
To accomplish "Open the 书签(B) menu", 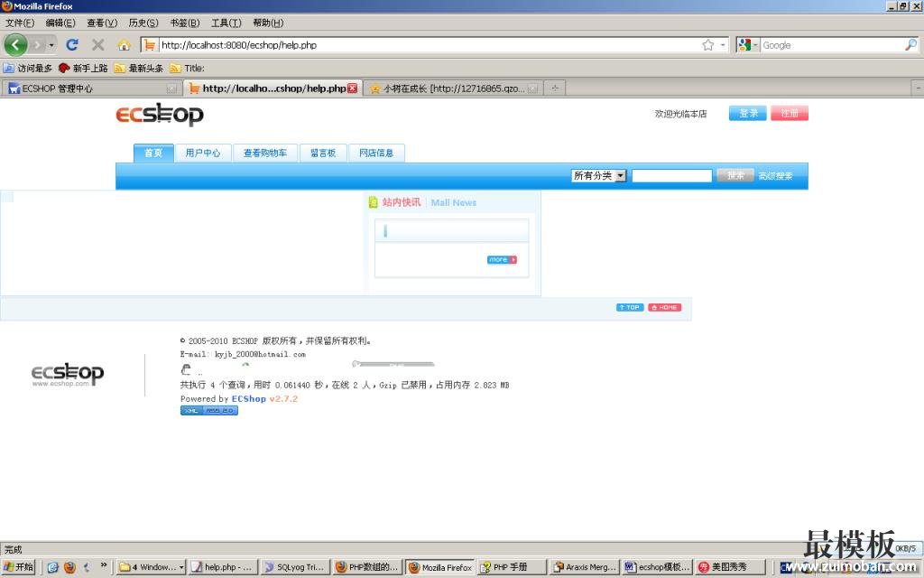I will pos(184,23).
